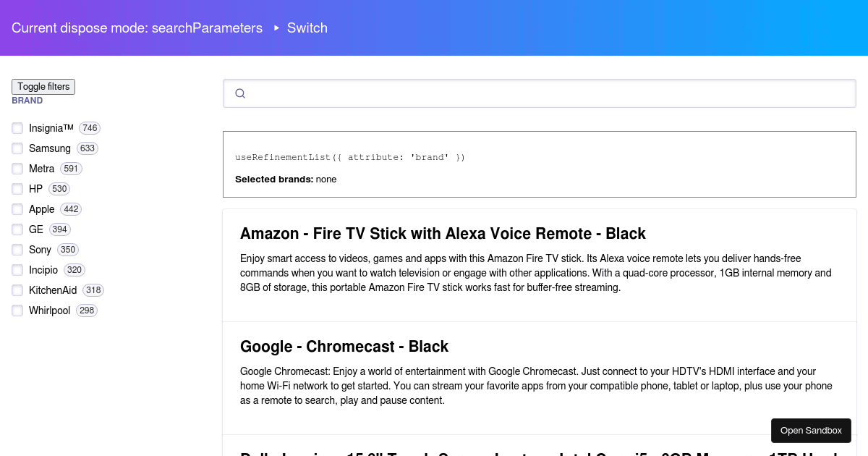Image resolution: width=868 pixels, height=456 pixels.
Task: Open the Sandbox button
Action: (x=811, y=431)
